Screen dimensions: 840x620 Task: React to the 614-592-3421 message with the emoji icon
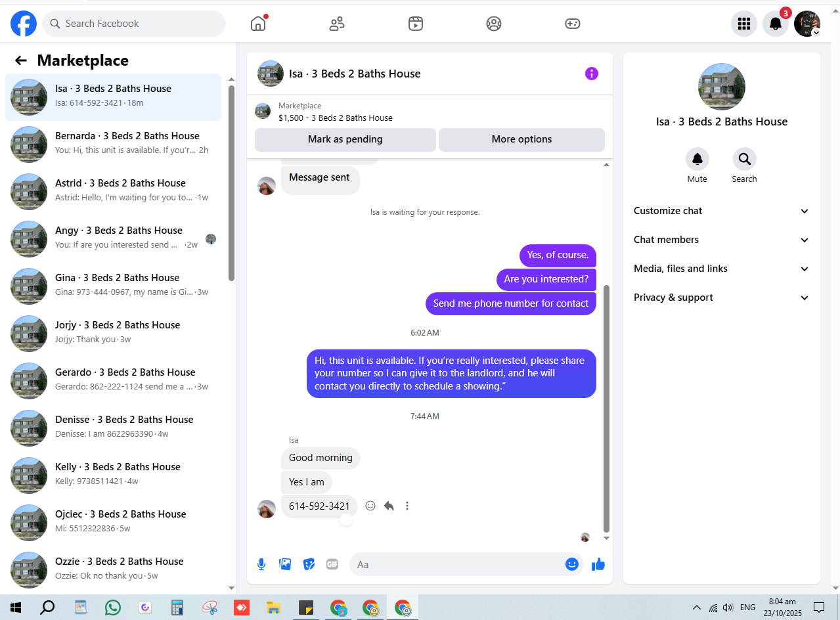[x=370, y=506]
